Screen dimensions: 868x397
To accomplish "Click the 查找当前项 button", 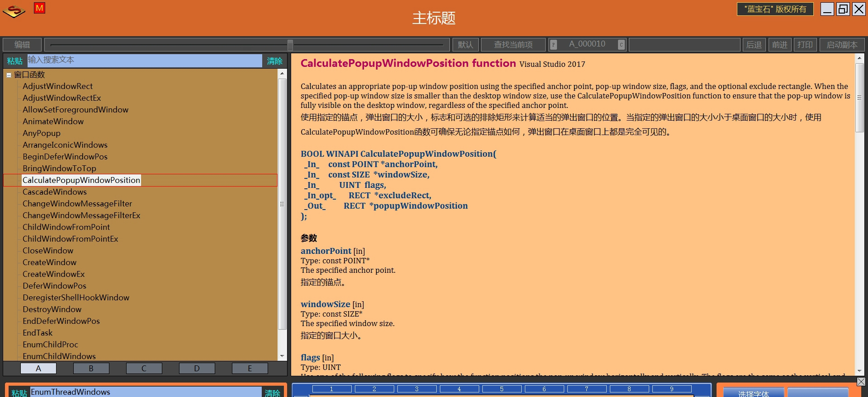I will pos(513,45).
